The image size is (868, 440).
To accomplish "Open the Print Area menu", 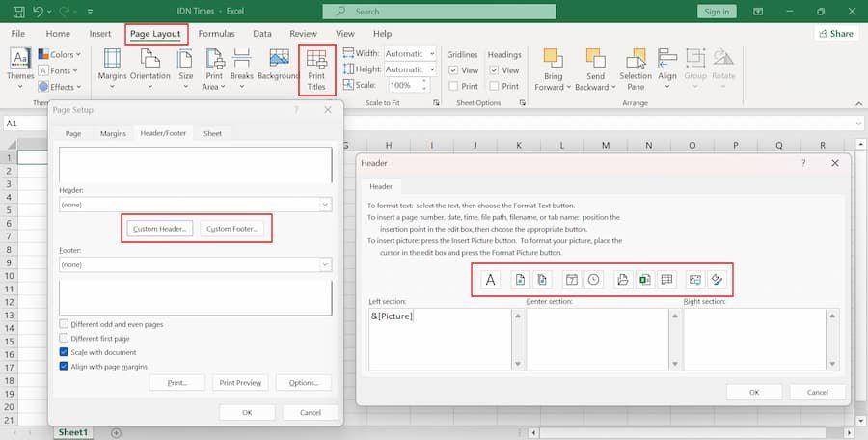I will pyautogui.click(x=214, y=69).
